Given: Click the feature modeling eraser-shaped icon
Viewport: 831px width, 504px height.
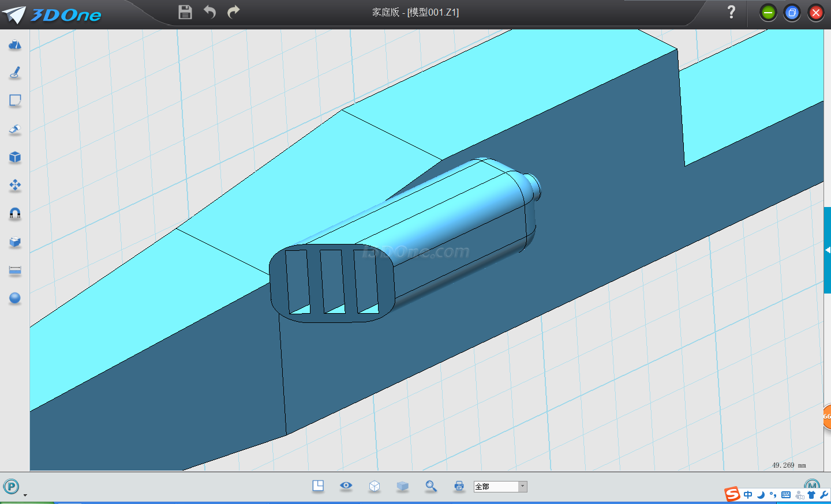Looking at the screenshot, I should click(x=15, y=129).
